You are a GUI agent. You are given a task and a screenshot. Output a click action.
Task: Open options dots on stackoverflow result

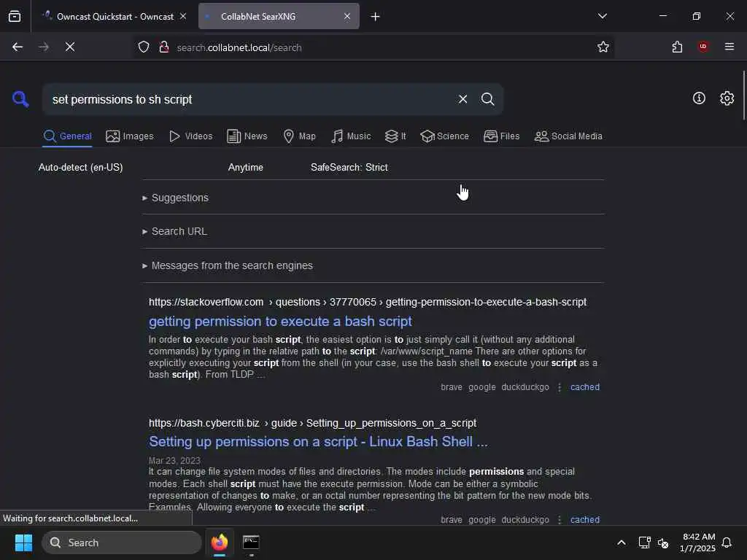[560, 387]
